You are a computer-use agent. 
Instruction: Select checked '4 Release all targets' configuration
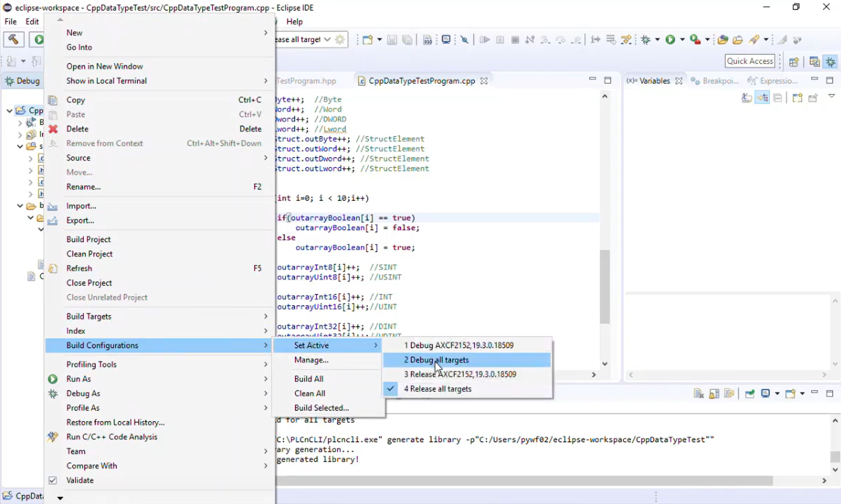coord(467,389)
